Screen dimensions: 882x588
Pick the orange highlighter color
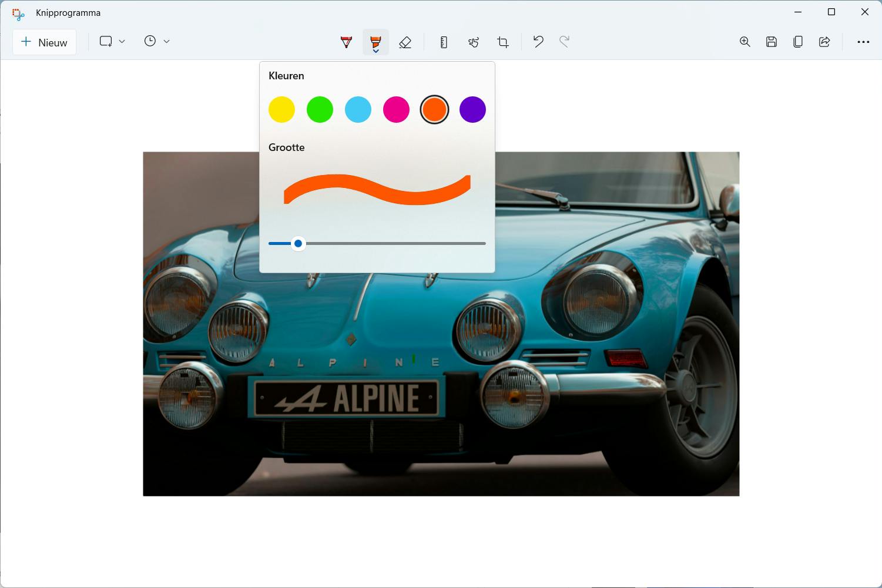[x=434, y=110]
